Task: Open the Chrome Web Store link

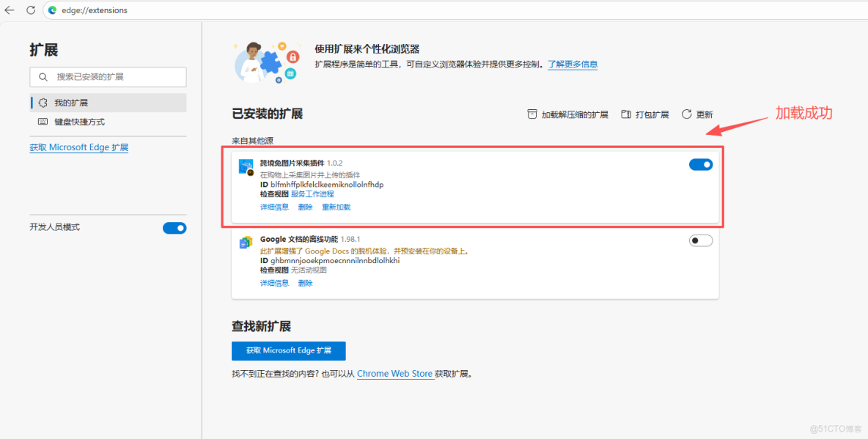Action: click(x=394, y=374)
